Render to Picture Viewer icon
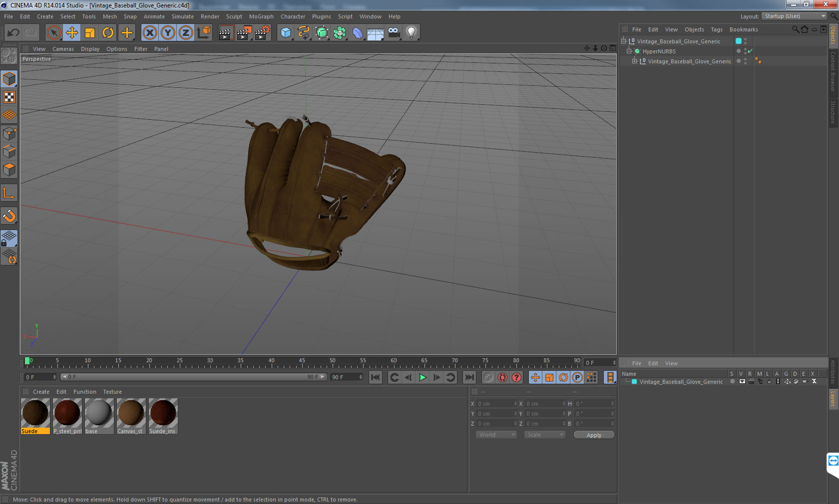The image size is (839, 504). (244, 33)
